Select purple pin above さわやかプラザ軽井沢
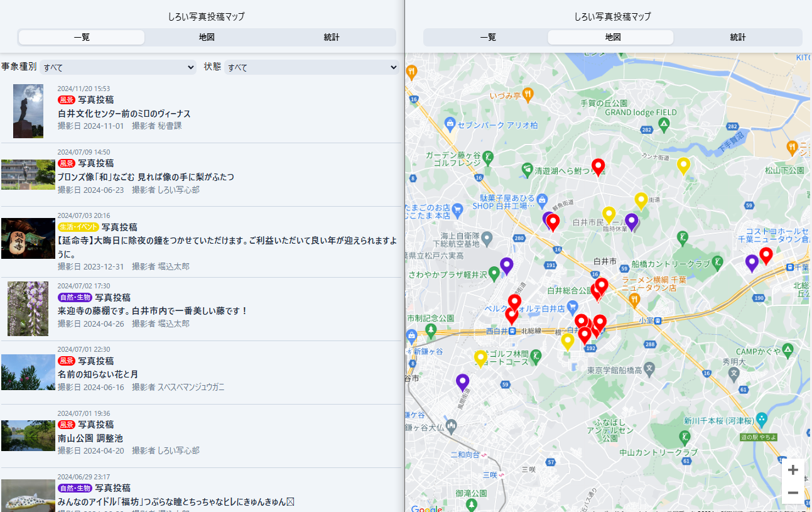Viewport: 812px width, 512px height. click(x=506, y=266)
